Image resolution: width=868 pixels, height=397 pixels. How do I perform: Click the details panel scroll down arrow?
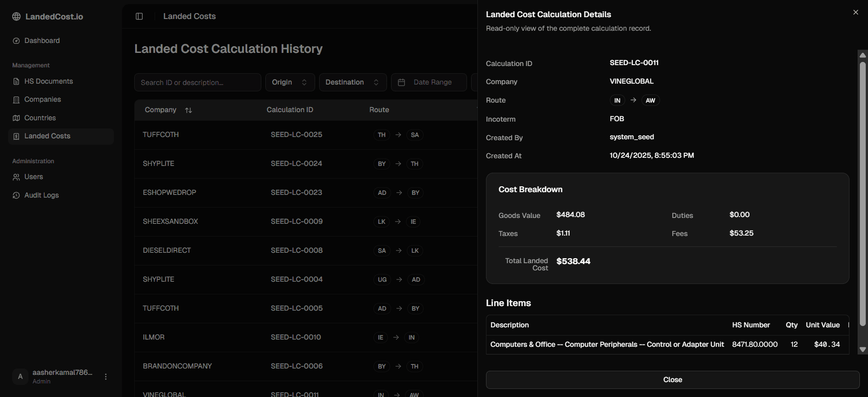pos(863,350)
